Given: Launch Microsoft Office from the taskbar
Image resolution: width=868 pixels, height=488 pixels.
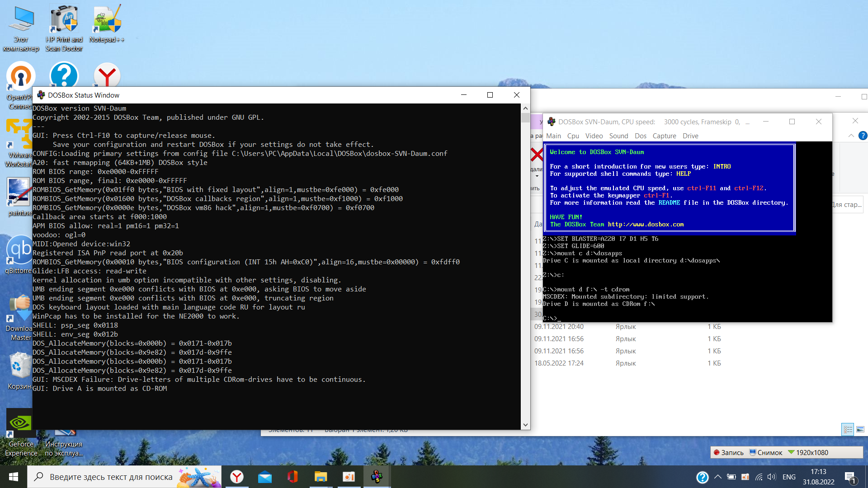Looking at the screenshot, I should [x=292, y=476].
